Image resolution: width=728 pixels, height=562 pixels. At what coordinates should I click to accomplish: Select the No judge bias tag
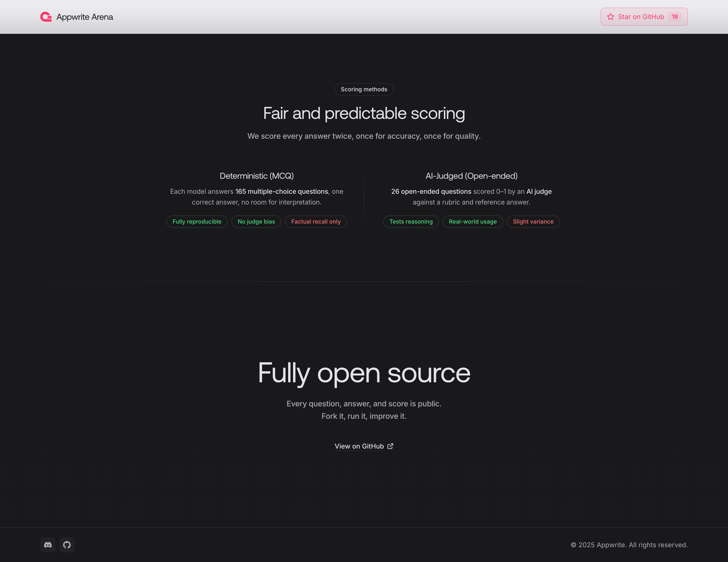[256, 221]
